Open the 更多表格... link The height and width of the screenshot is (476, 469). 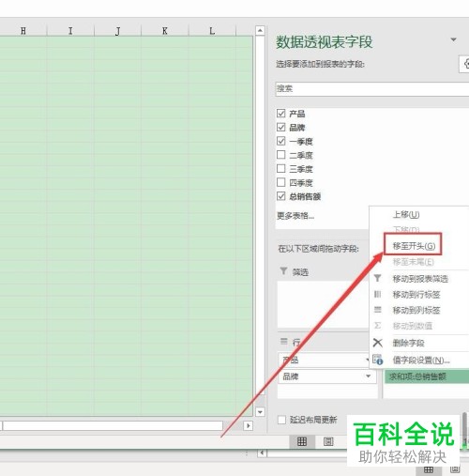click(x=295, y=216)
